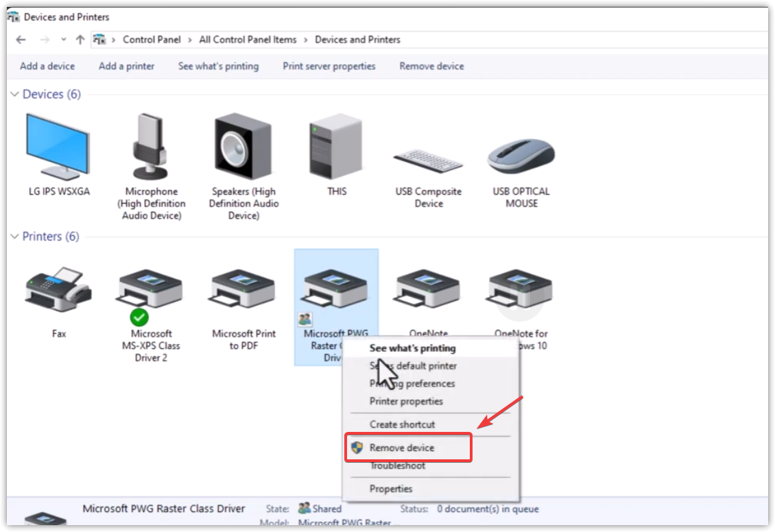Navigate to Control Panel breadcrumb
This screenshot has height=532, width=775.
(152, 40)
